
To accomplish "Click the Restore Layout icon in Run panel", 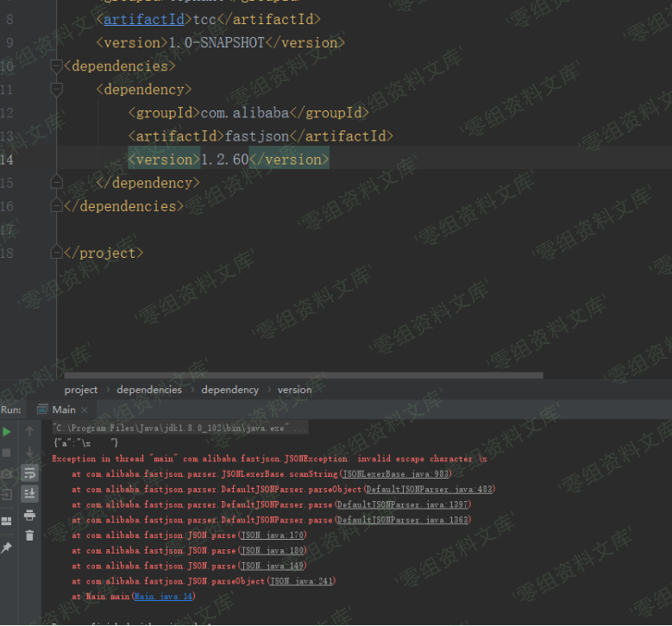I will (7, 521).
